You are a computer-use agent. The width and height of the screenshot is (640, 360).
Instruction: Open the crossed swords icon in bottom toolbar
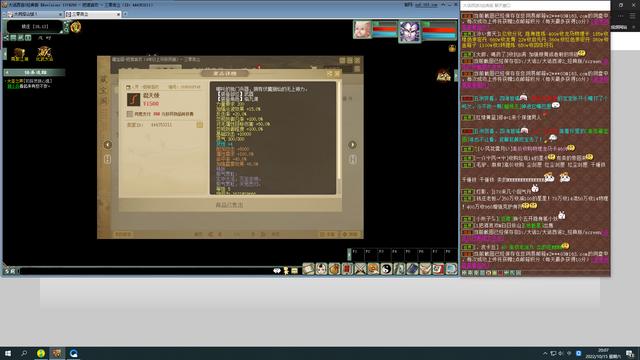click(360, 269)
